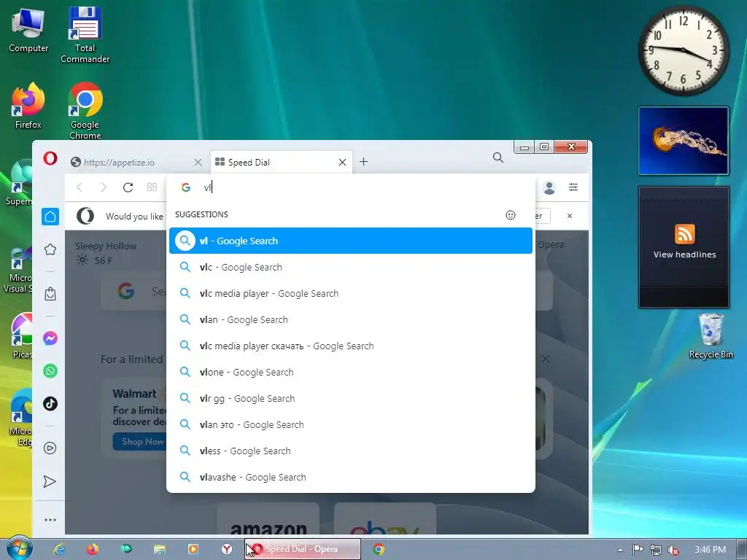The image size is (747, 560).
Task: Go back with the back arrow
Action: pos(80,187)
